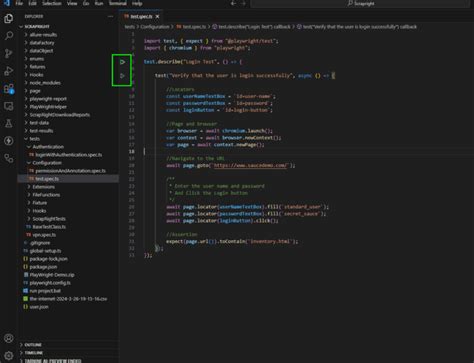
Task: Open the Search view in activity bar
Action: tap(9, 36)
